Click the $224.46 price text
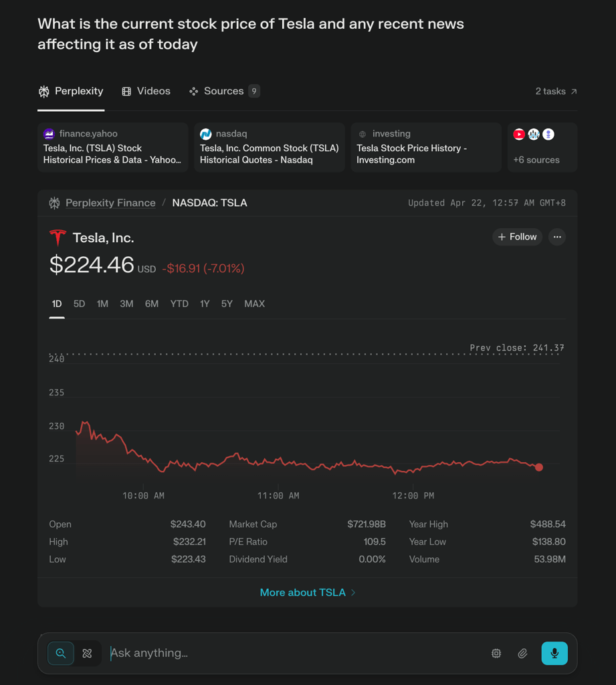This screenshot has width=616, height=685. (92, 265)
